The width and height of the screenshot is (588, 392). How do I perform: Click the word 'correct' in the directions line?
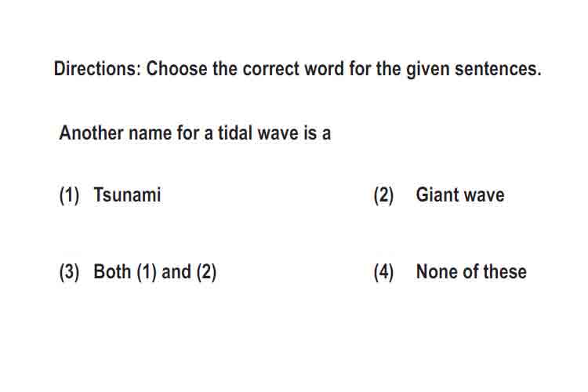tap(270, 69)
